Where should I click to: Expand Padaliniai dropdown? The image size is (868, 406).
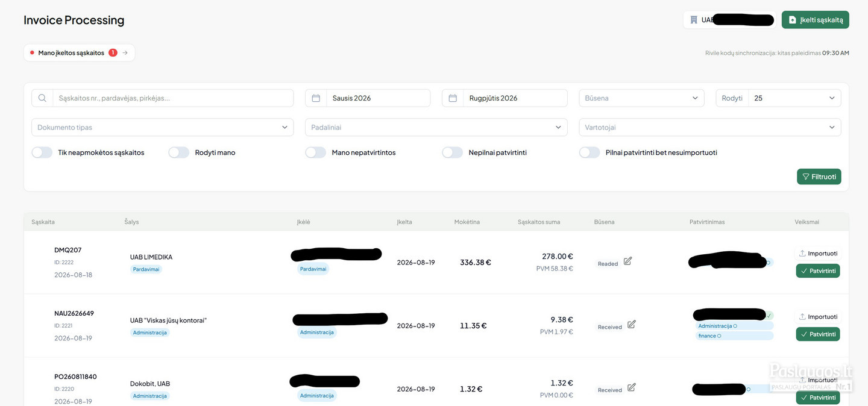[436, 128]
